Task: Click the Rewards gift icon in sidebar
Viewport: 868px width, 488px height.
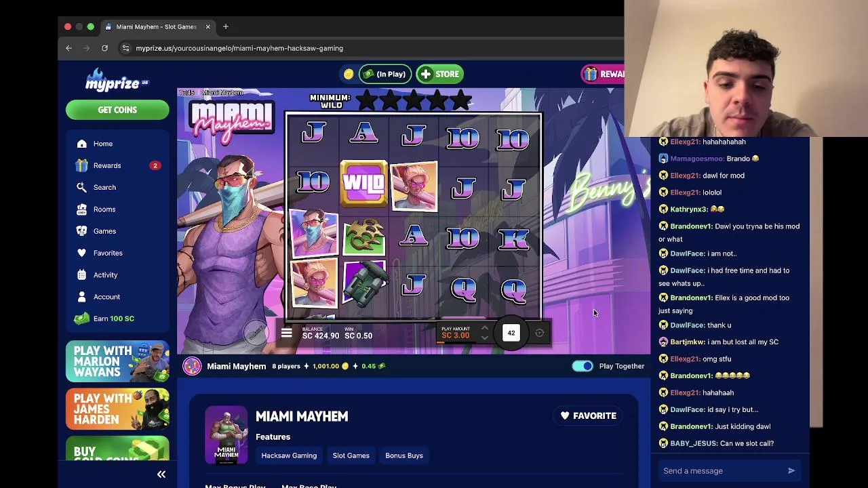Action: pos(82,165)
